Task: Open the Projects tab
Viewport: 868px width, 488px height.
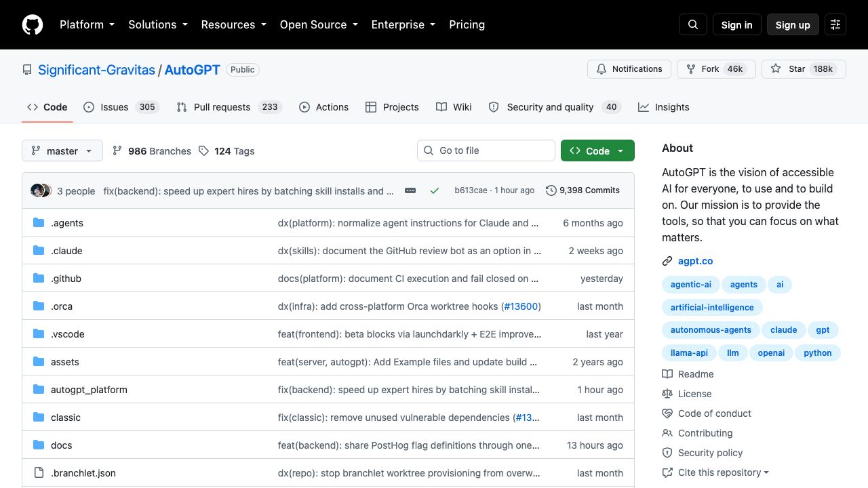Action: (x=392, y=107)
